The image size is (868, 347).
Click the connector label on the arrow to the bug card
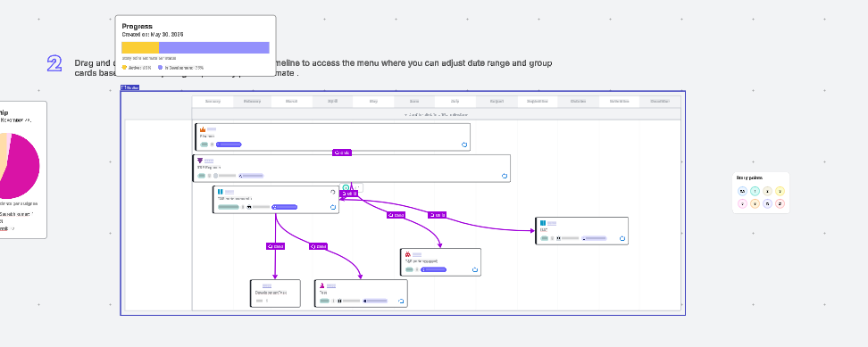pyautogui.click(x=396, y=215)
